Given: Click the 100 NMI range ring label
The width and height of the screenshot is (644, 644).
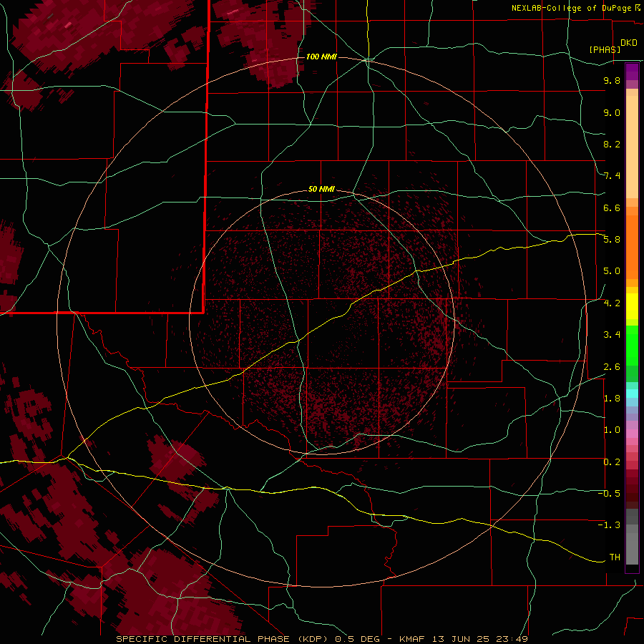Looking at the screenshot, I should tap(321, 57).
